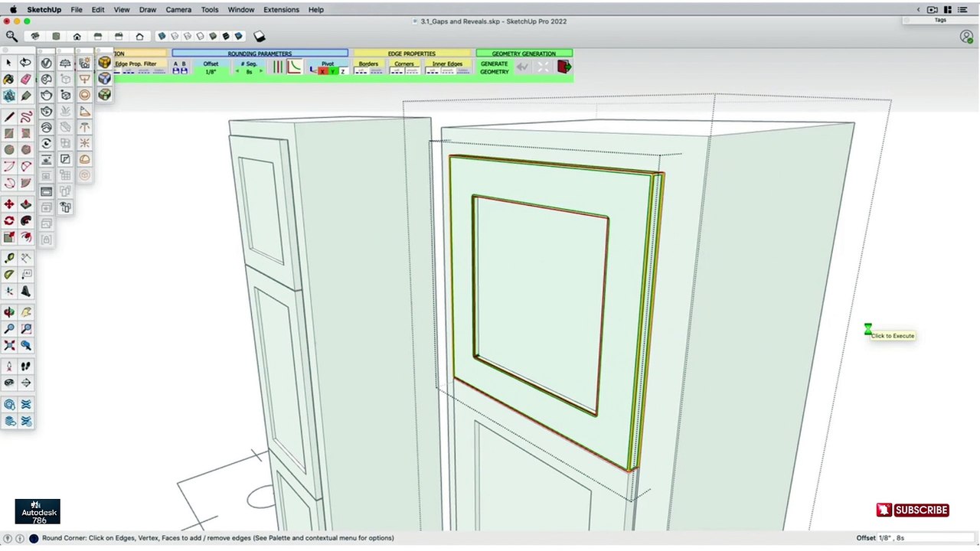
Task: Select the parallel lines rounding mode
Action: tap(278, 67)
